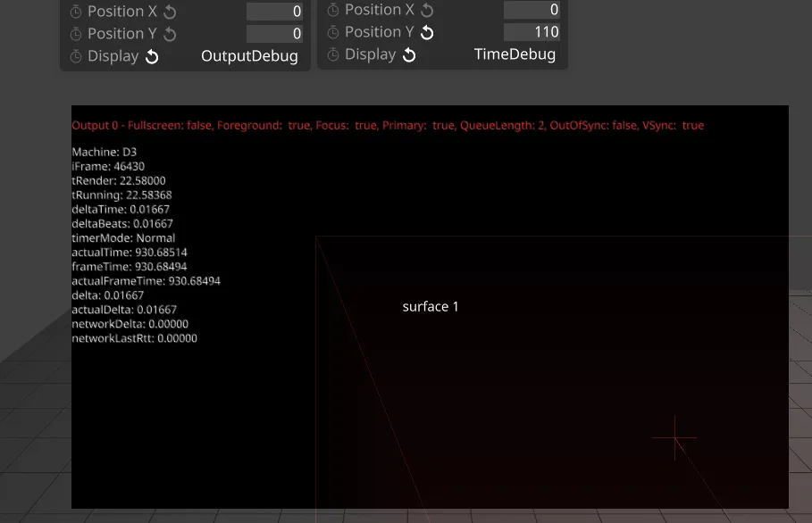Viewport: 812px width, 523px height.
Task: Open the TimeDebug display dropdown
Action: pyautogui.click(x=515, y=54)
